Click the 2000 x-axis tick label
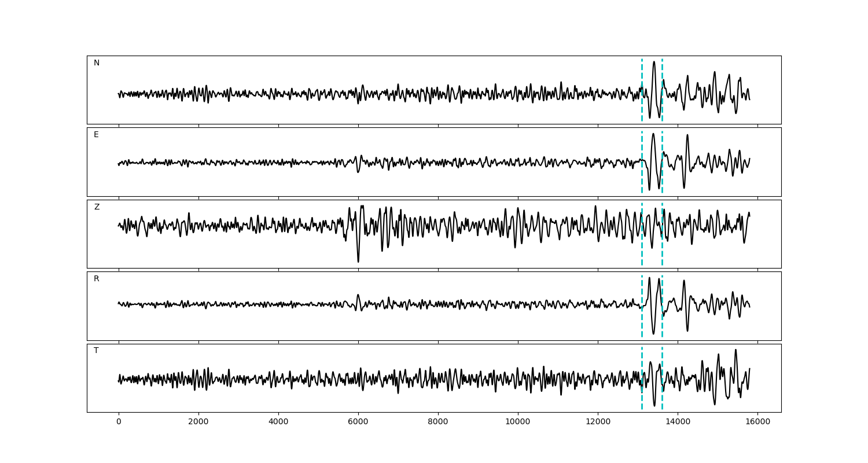The image size is (868, 463). point(198,422)
